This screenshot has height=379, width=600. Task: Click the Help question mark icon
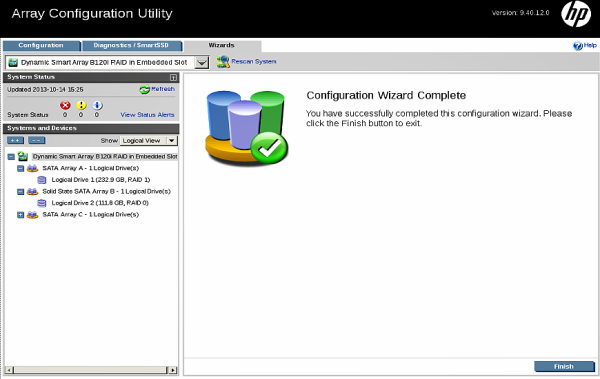[x=577, y=46]
